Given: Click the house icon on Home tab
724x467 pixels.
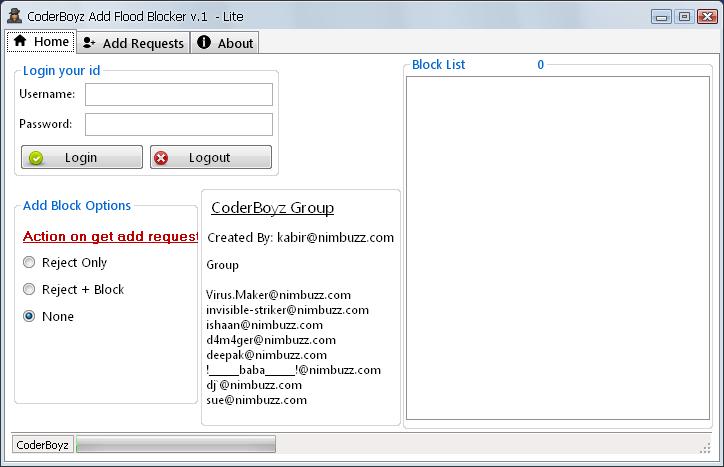Looking at the screenshot, I should [x=20, y=42].
